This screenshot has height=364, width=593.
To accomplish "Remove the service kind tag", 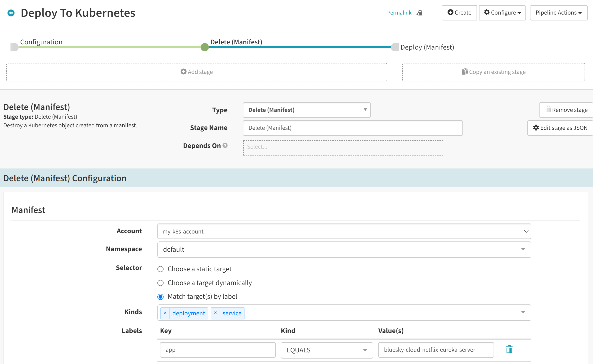I will [x=215, y=313].
